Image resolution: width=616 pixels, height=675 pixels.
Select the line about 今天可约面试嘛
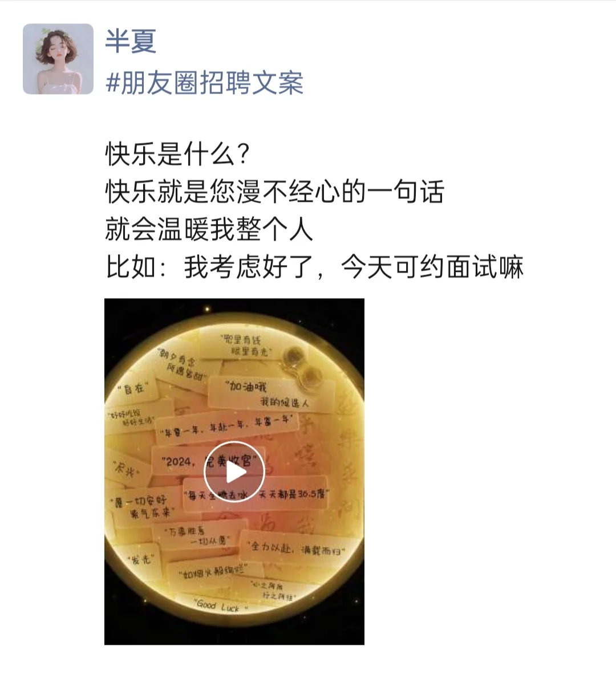(314, 267)
